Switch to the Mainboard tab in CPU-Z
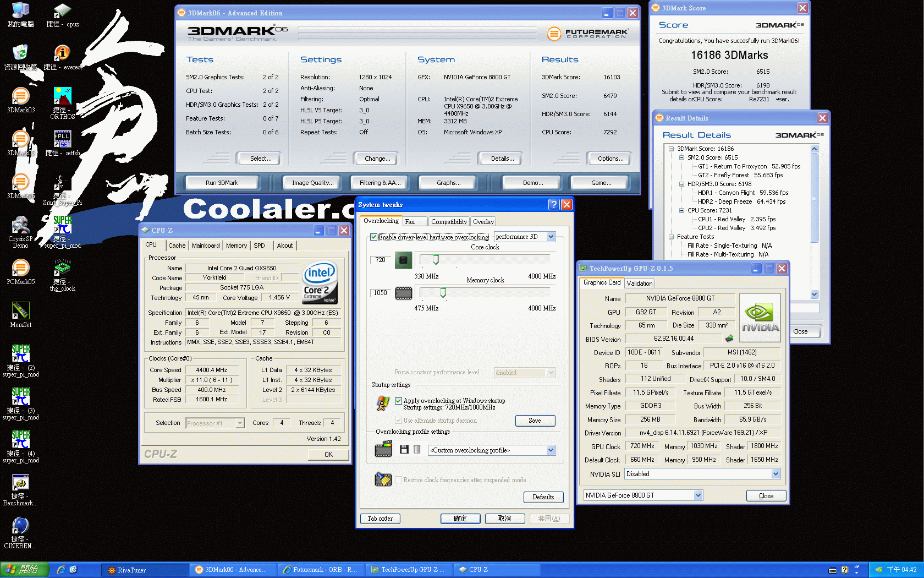Viewport: 924px width, 578px height. [206, 246]
